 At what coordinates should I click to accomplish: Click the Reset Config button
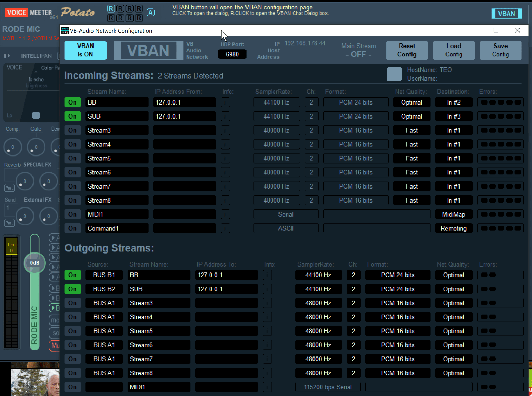click(407, 50)
